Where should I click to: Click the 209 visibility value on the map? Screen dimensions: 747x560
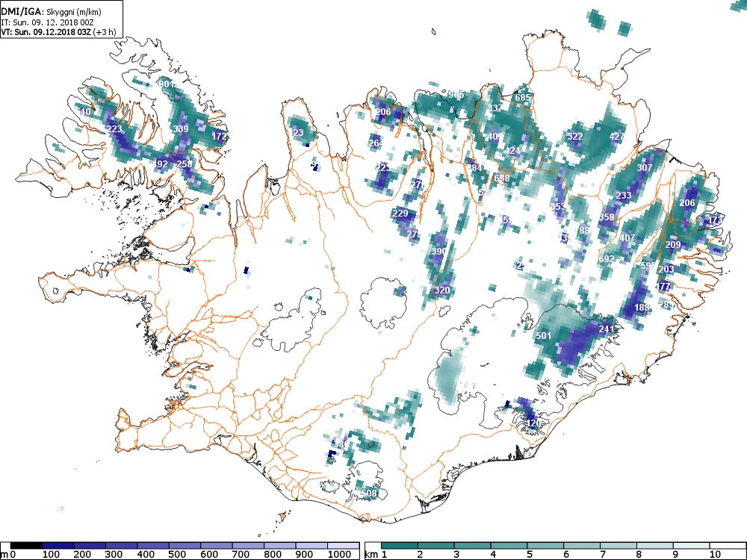tap(673, 245)
